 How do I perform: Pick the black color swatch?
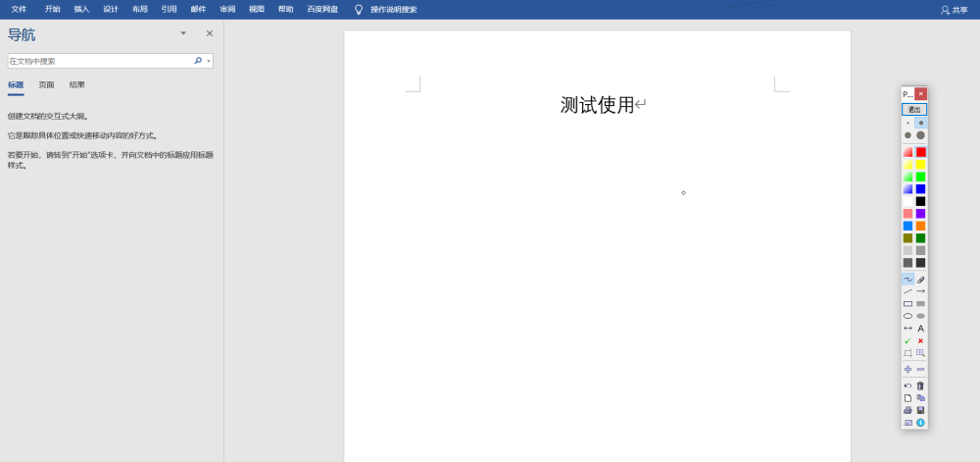tap(920, 201)
